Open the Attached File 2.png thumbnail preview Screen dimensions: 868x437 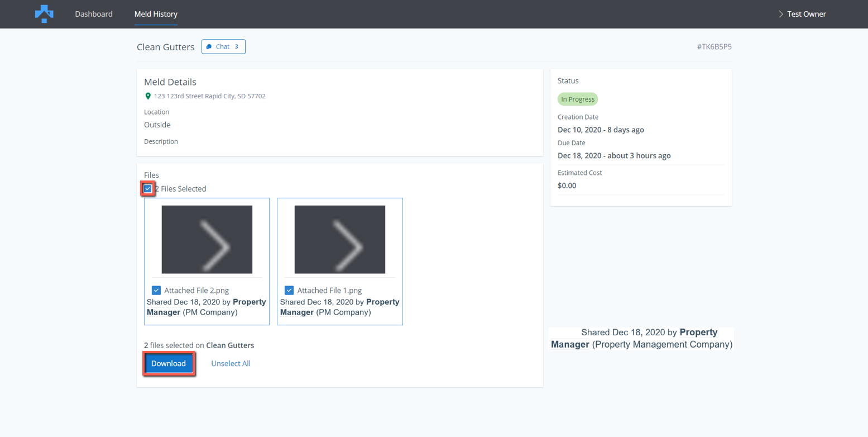point(207,240)
